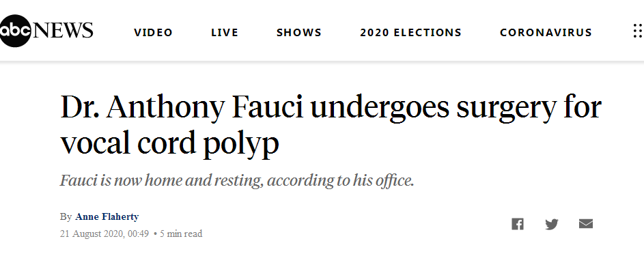Navigate to 2020 ELECTIONS

pos(410,32)
